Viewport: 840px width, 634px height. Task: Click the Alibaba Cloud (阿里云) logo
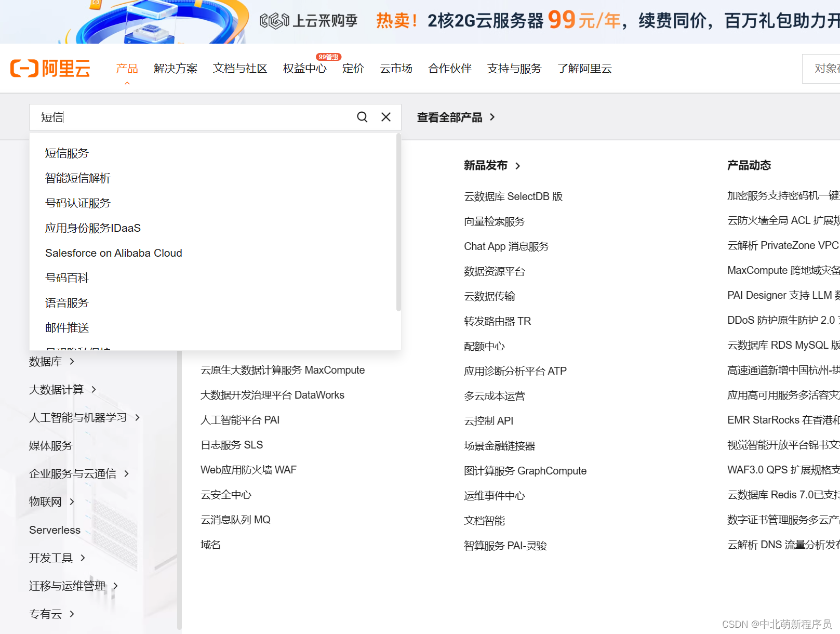point(50,68)
